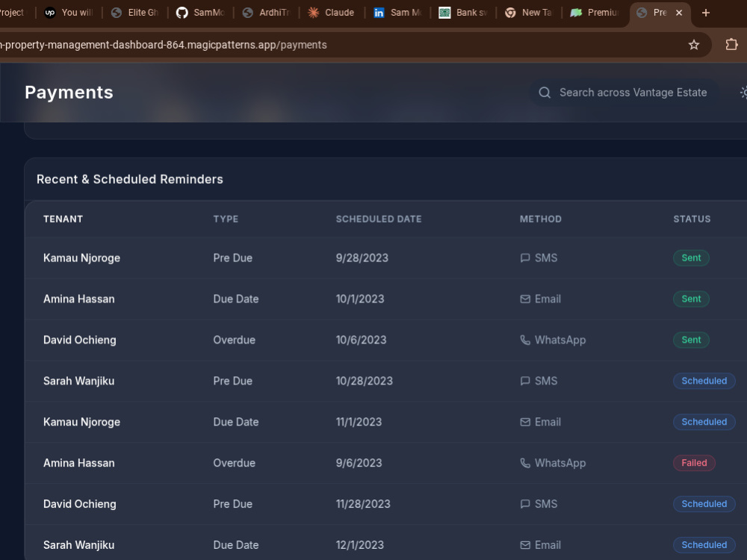Click the Payments page title
This screenshot has width=747, height=560.
(69, 93)
